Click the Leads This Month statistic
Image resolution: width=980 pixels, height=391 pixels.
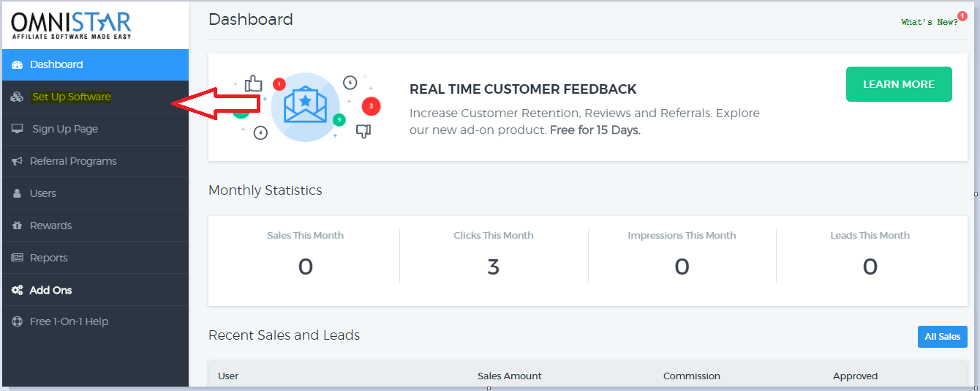(x=870, y=255)
